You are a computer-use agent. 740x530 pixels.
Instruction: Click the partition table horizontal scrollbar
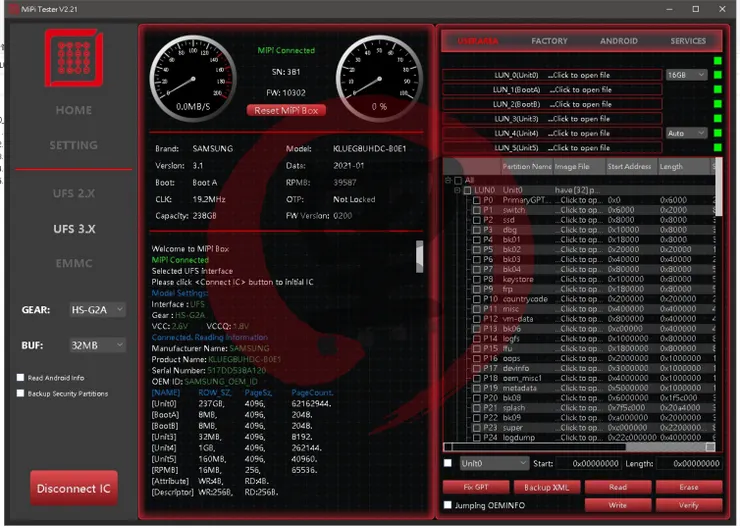point(579,447)
